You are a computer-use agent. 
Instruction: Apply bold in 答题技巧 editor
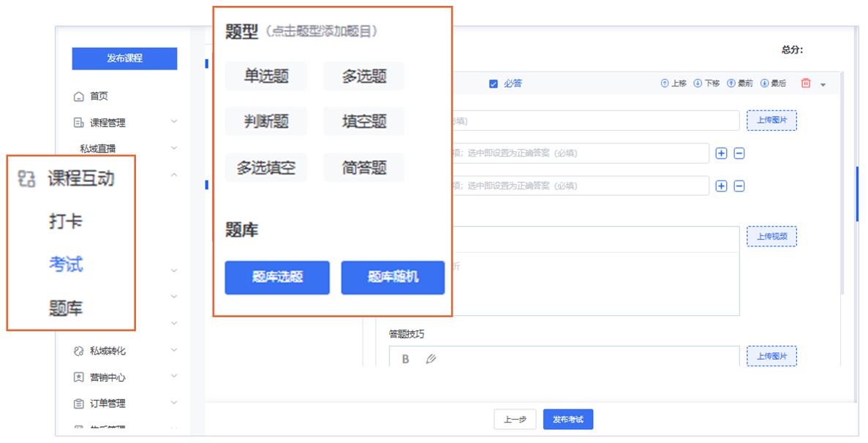(405, 359)
